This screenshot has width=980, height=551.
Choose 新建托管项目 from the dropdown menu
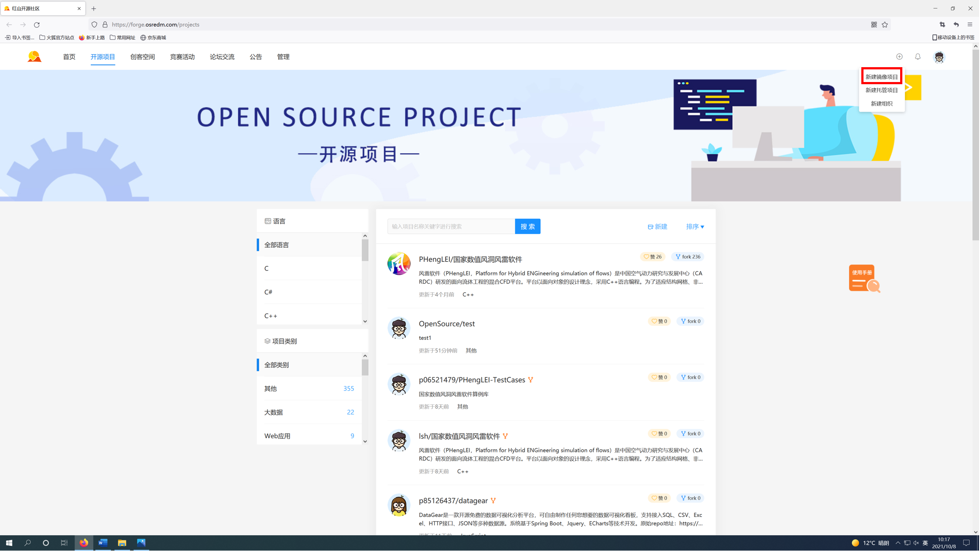click(882, 90)
